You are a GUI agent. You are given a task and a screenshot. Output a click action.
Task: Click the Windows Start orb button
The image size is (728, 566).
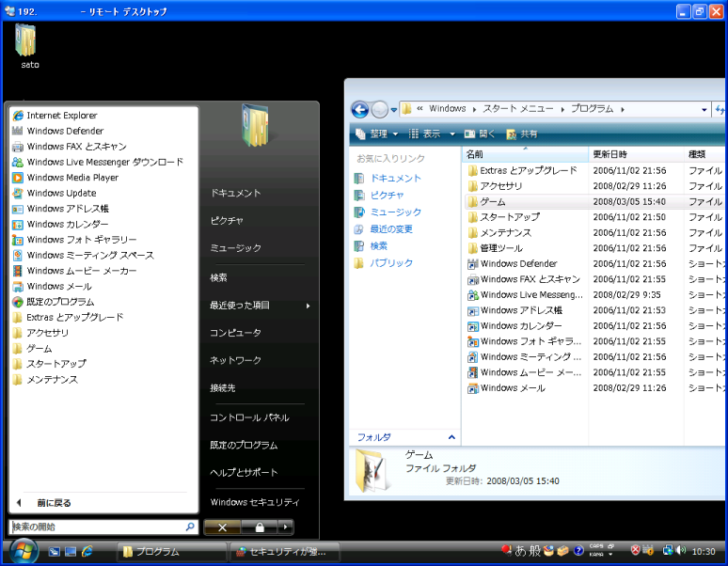24,552
